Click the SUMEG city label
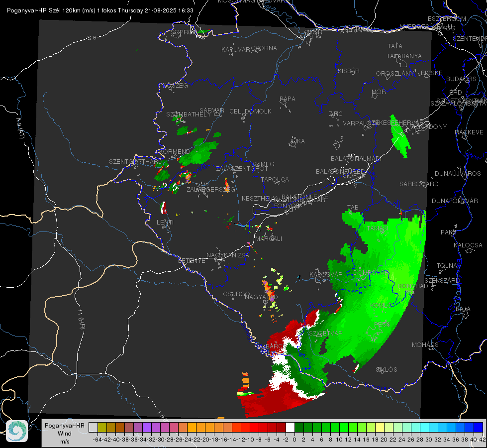 (263, 164)
